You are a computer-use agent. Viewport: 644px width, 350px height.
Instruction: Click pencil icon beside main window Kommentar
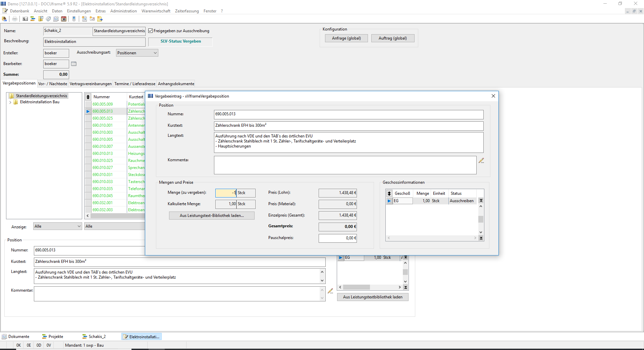[330, 291]
